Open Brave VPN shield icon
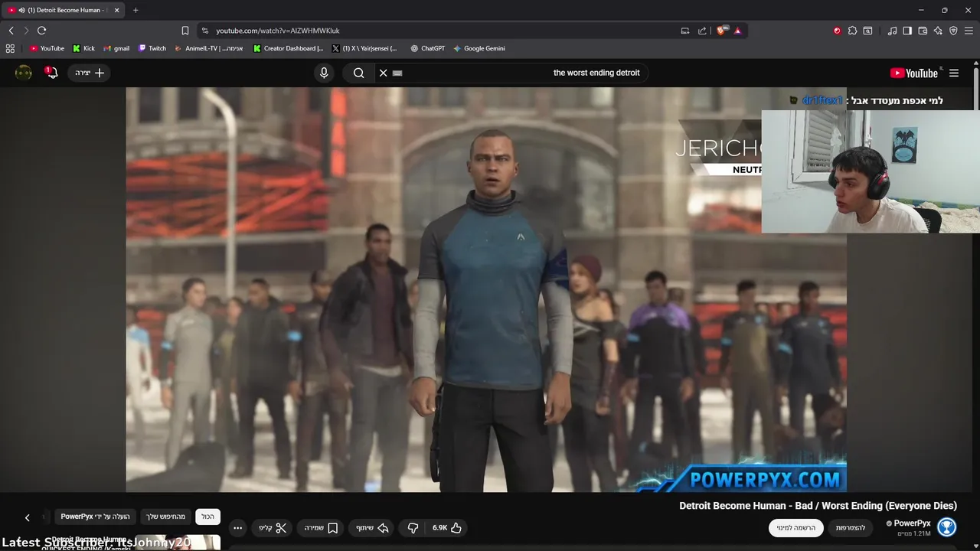The height and width of the screenshot is (551, 980). click(x=953, y=31)
